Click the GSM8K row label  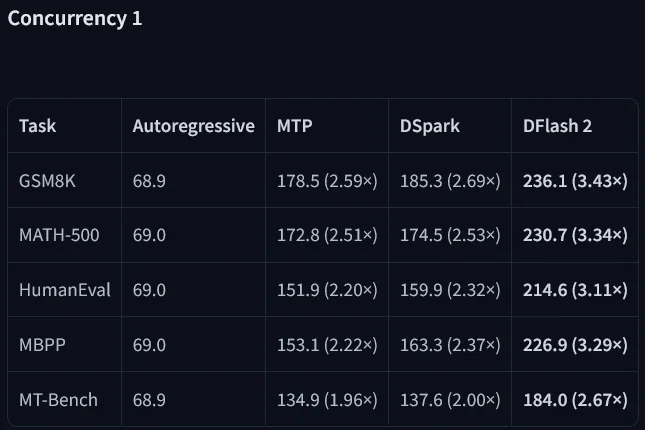(47, 181)
